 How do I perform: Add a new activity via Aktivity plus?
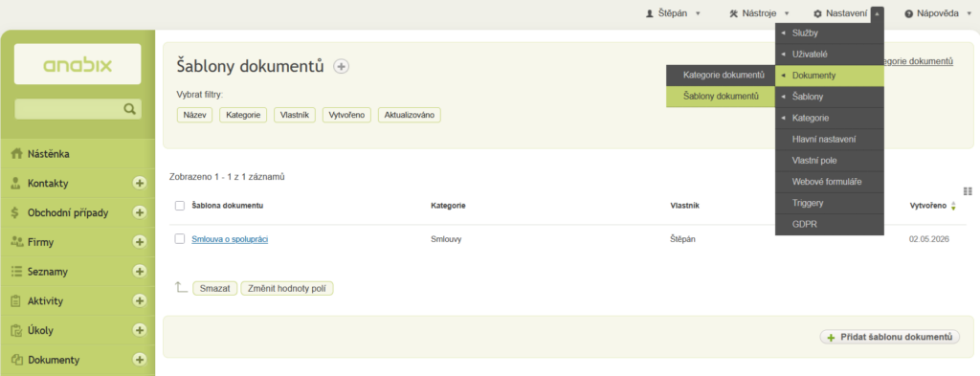click(x=140, y=301)
